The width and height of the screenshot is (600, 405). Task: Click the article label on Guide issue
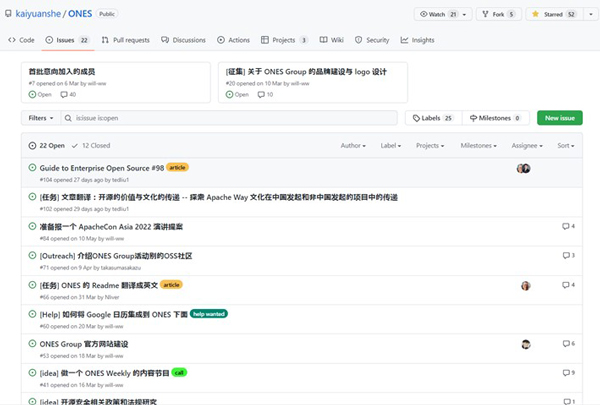(x=177, y=167)
